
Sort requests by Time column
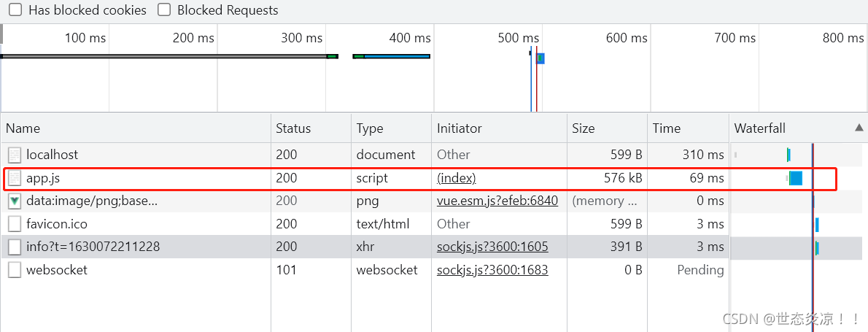[667, 128]
